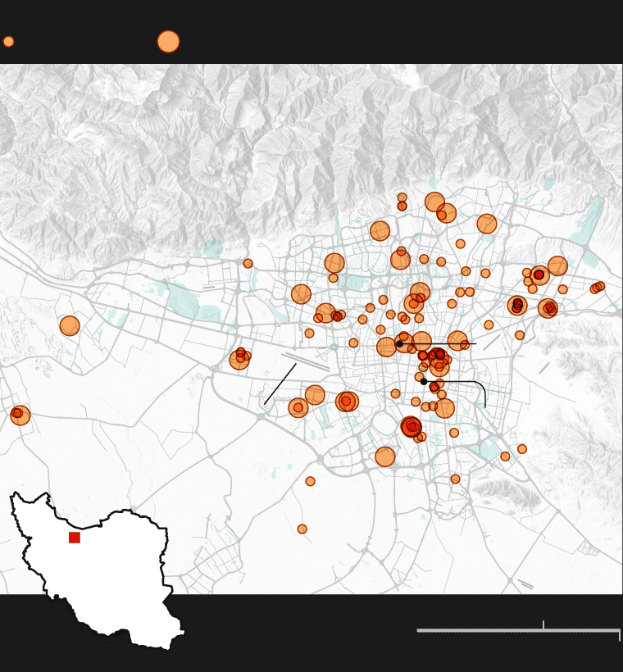This screenshot has width=623, height=672.
Task: Click the large circle at the city's southern edge
Action: click(385, 457)
